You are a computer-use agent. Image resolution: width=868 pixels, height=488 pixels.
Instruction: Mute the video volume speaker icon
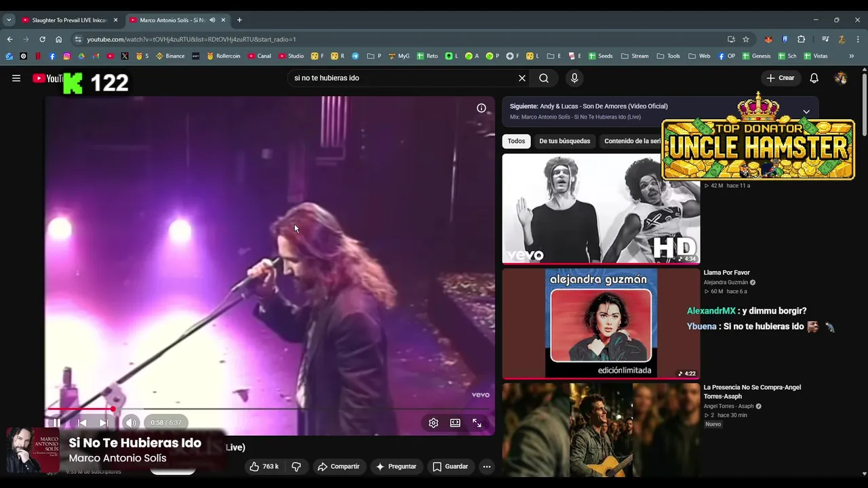[x=131, y=423]
